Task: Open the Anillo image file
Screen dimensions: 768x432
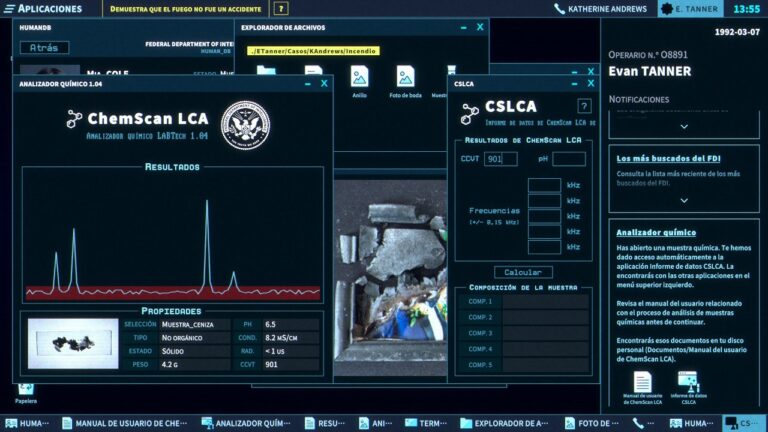Action: (x=360, y=81)
